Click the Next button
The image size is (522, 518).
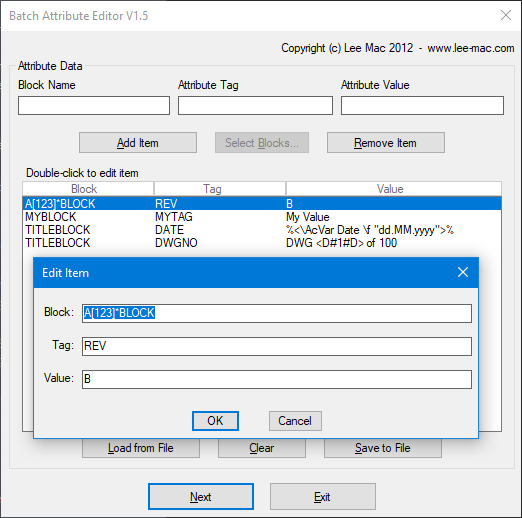pyautogui.click(x=201, y=497)
